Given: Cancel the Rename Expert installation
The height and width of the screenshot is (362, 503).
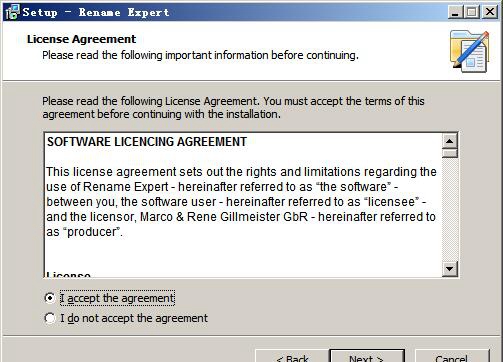Looking at the screenshot, I should point(452,356).
